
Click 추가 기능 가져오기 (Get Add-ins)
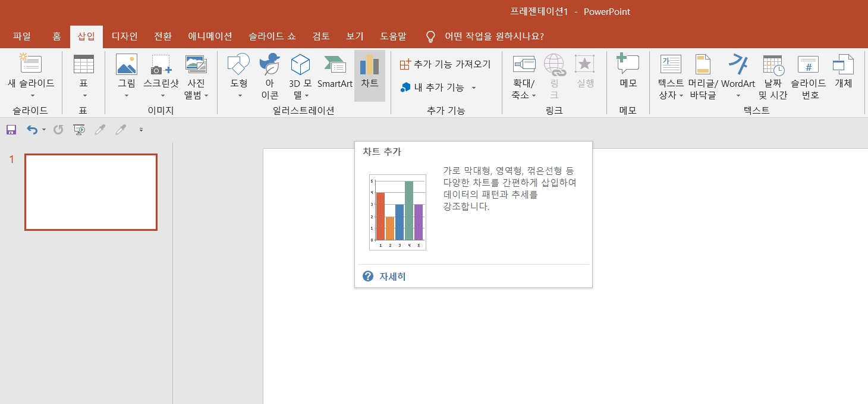tap(445, 64)
